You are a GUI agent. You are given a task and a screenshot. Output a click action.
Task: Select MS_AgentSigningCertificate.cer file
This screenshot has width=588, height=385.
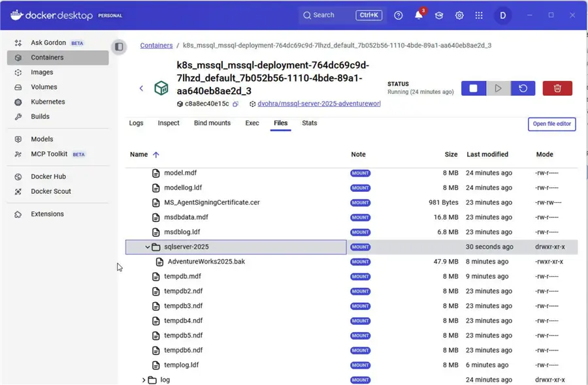[x=212, y=202]
